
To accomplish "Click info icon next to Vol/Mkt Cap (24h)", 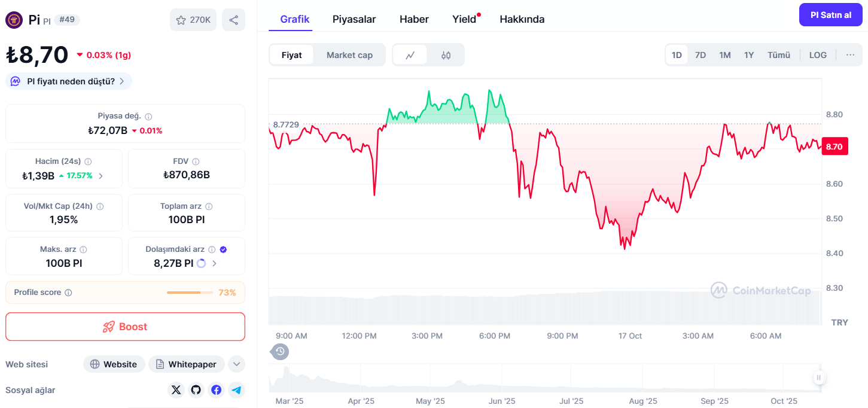I will point(100,206).
